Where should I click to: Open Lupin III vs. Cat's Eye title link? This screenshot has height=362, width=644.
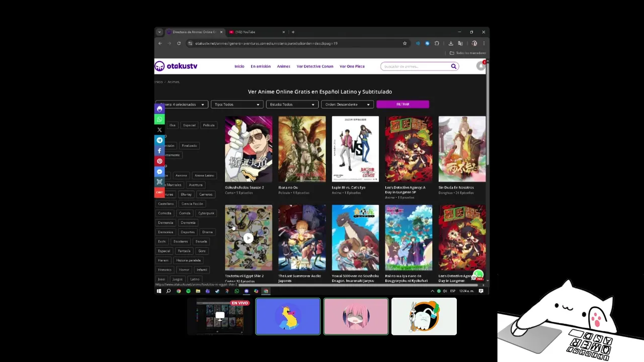349,188
